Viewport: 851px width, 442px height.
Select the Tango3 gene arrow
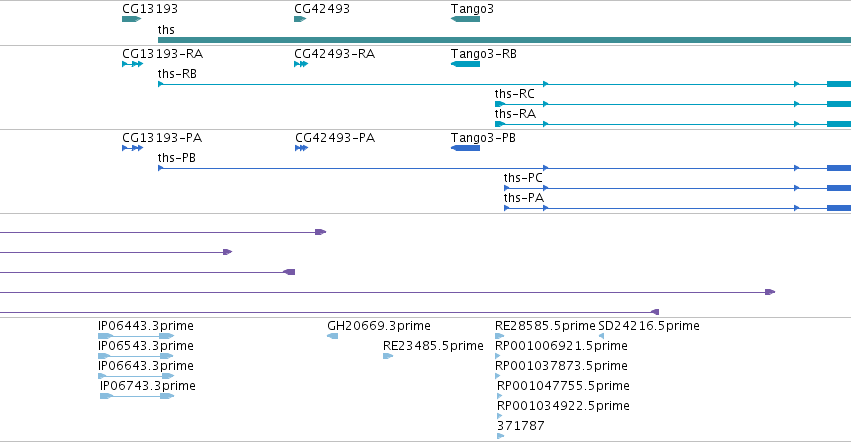tap(466, 19)
